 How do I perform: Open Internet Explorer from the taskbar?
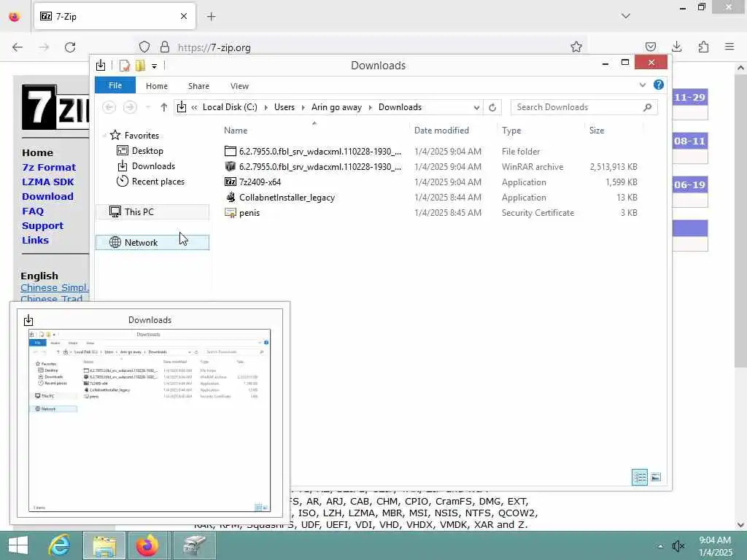[x=60, y=545]
